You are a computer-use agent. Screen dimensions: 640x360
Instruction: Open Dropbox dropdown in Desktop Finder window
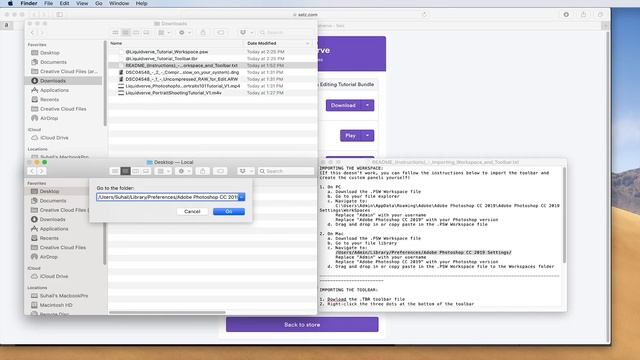pos(246,171)
